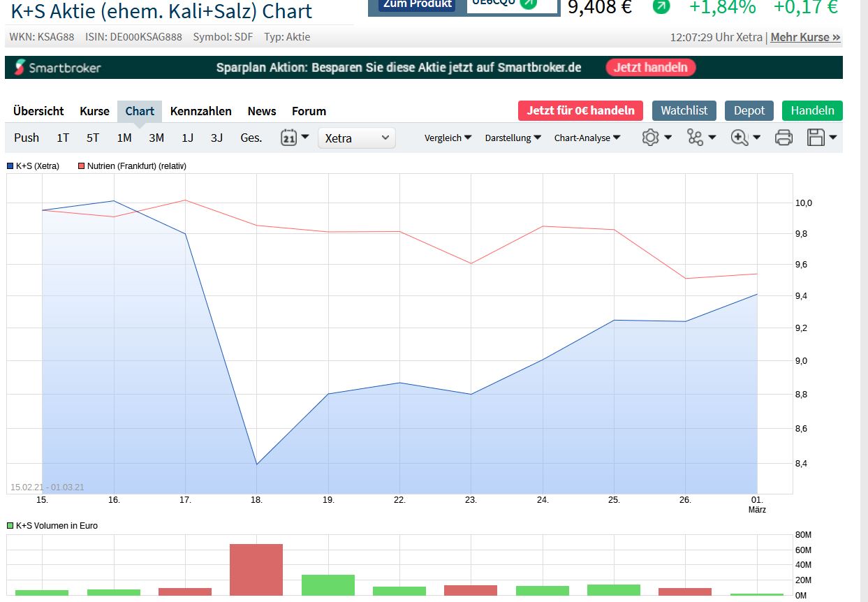Click the green Handeln button

click(812, 110)
